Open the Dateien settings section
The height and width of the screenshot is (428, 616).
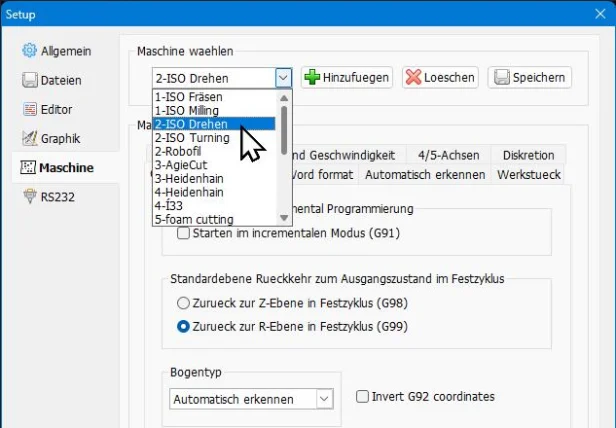[59, 80]
